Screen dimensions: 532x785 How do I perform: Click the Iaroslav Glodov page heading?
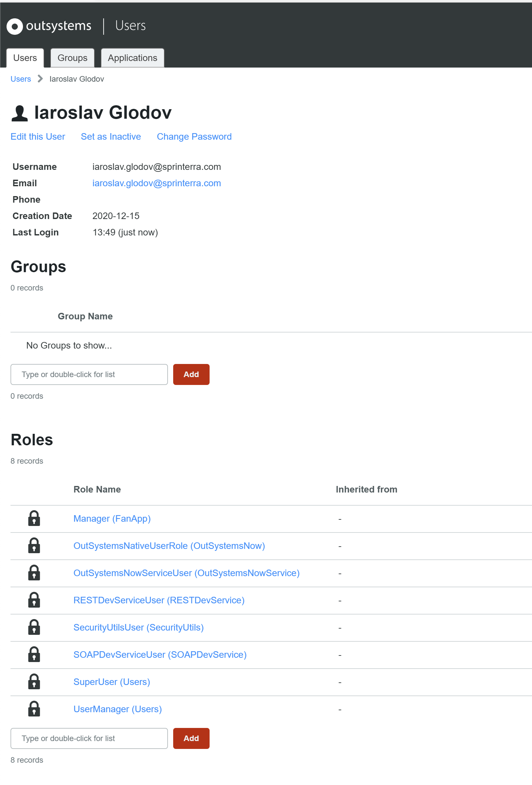click(103, 112)
